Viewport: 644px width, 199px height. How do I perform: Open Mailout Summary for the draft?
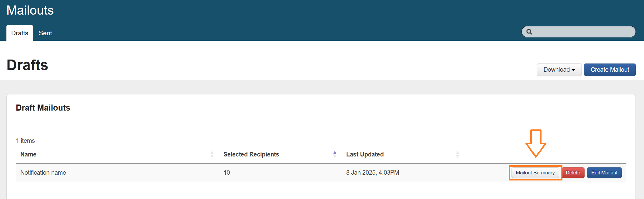click(535, 173)
